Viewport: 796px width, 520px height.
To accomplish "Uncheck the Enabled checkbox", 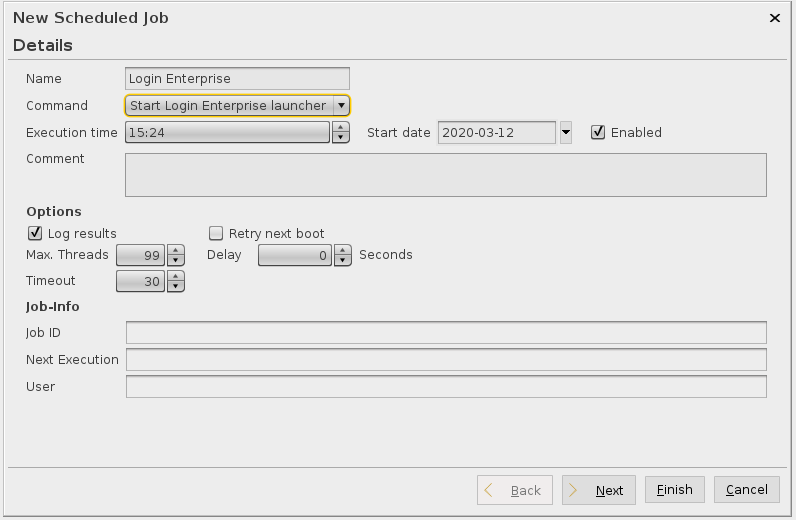I will pos(598,132).
